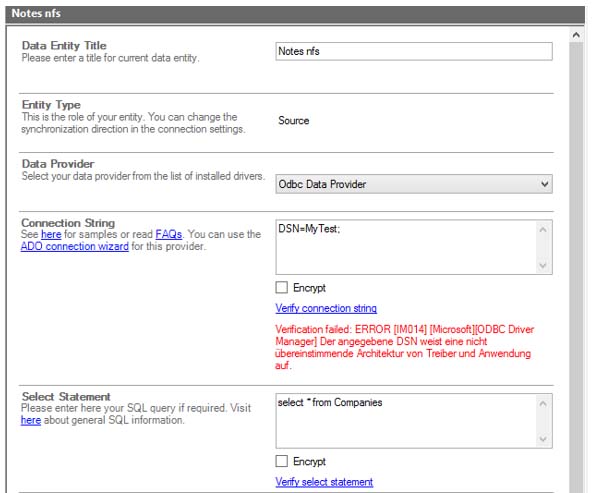Click the Verify connection string link
The image size is (600, 493).
point(326,308)
